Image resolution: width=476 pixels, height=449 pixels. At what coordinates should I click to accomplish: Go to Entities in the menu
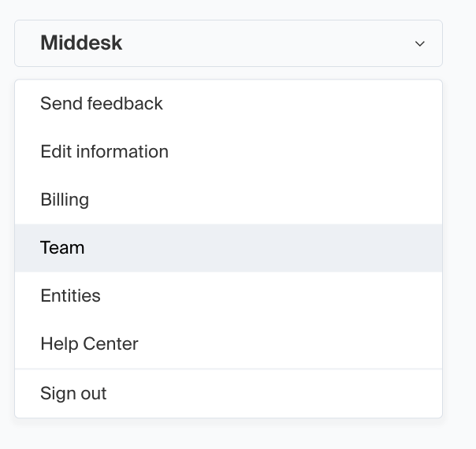70,296
